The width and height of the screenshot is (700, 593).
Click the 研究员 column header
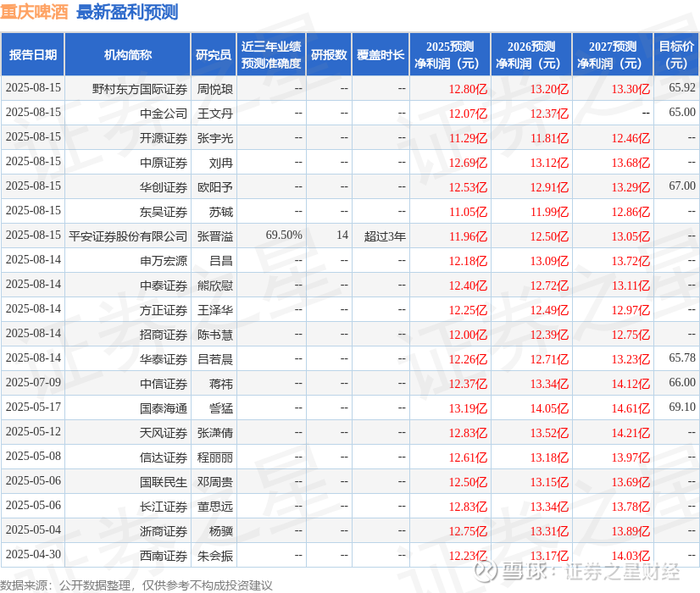[214, 54]
